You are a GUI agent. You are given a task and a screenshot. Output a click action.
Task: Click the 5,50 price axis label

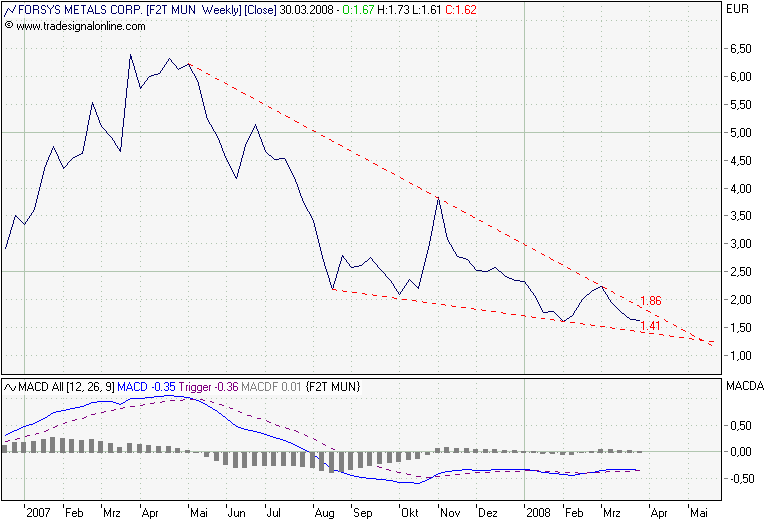point(741,104)
